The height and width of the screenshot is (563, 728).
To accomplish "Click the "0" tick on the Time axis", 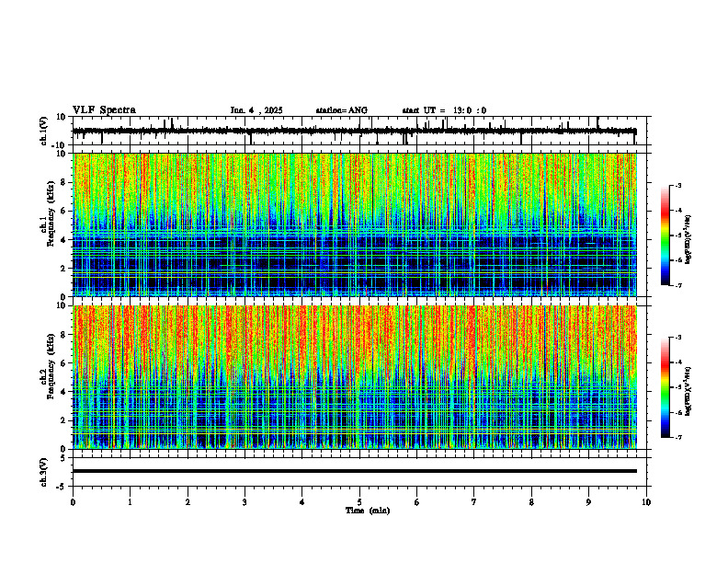I will click(73, 502).
